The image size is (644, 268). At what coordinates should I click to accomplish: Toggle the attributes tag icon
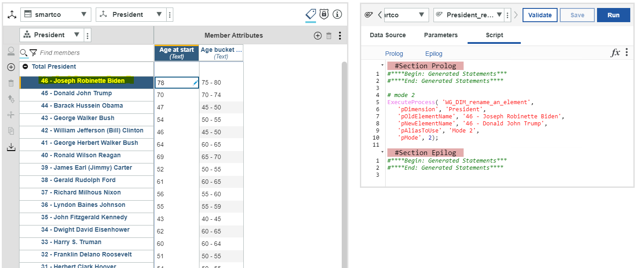[x=311, y=15]
